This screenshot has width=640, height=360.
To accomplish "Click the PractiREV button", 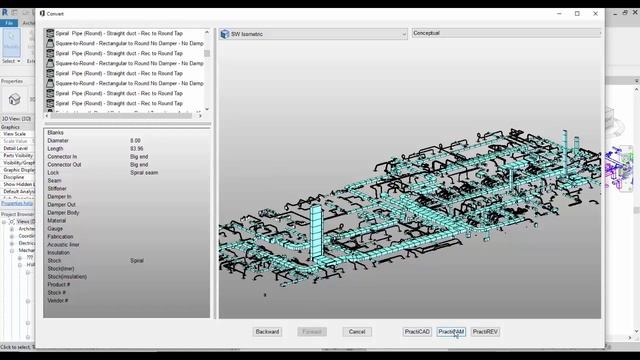I will pyautogui.click(x=485, y=332).
